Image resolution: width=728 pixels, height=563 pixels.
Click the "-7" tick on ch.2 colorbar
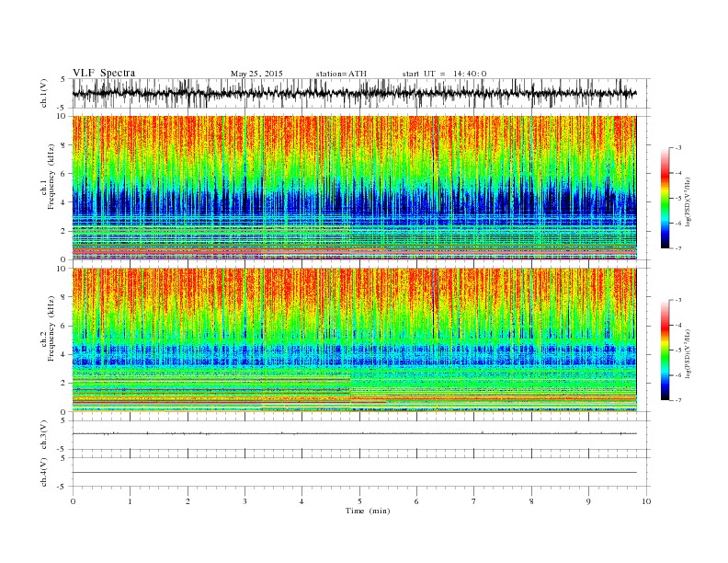pos(678,400)
